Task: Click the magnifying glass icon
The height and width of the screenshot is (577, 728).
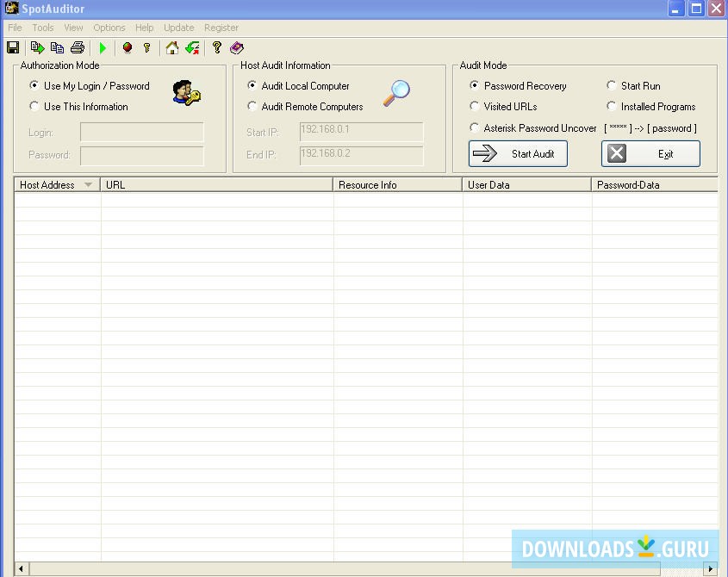Action: tap(396, 94)
